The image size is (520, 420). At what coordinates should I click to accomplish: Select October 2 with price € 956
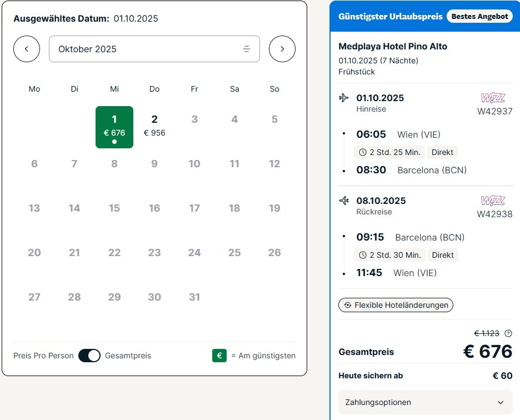(x=154, y=127)
